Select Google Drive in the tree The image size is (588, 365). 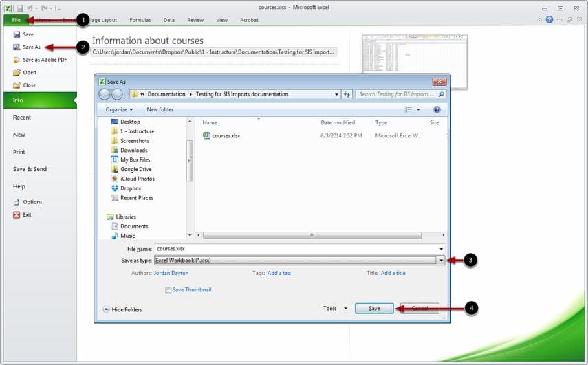click(131, 169)
